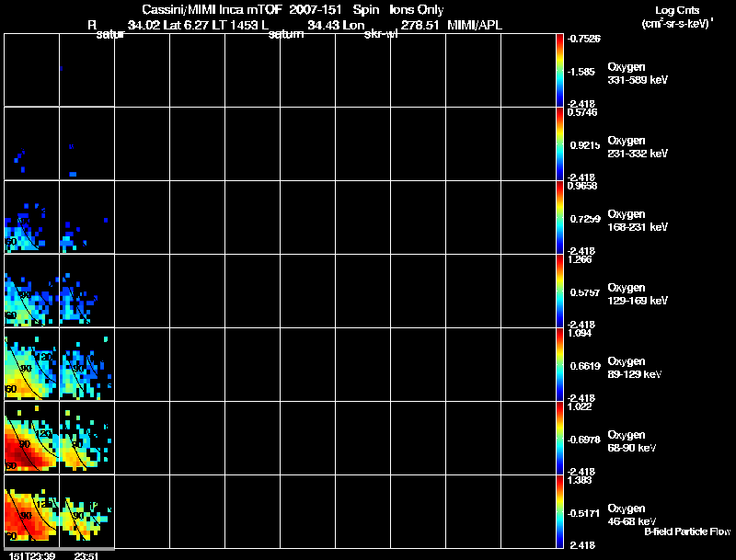Click the Oxygen 168-231 keV label
The height and width of the screenshot is (560, 736).
638,221
